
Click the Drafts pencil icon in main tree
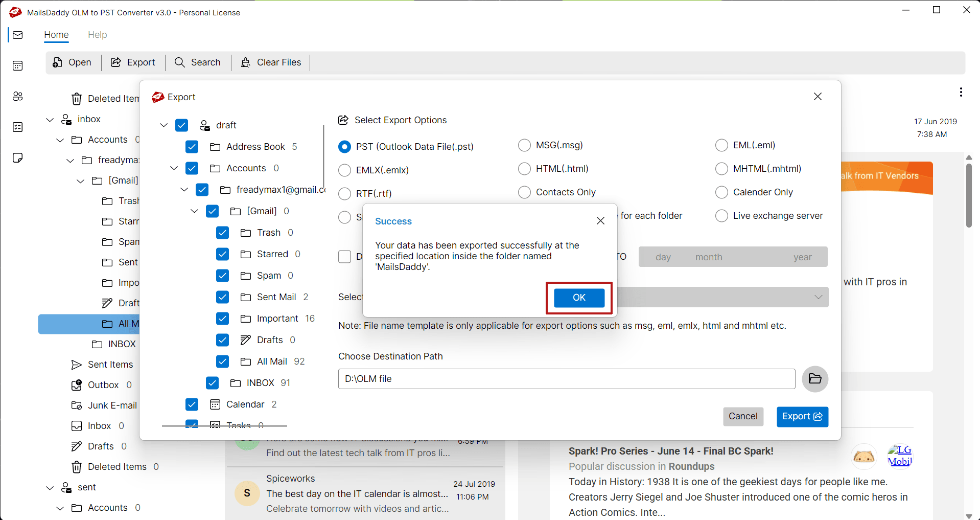click(x=77, y=446)
